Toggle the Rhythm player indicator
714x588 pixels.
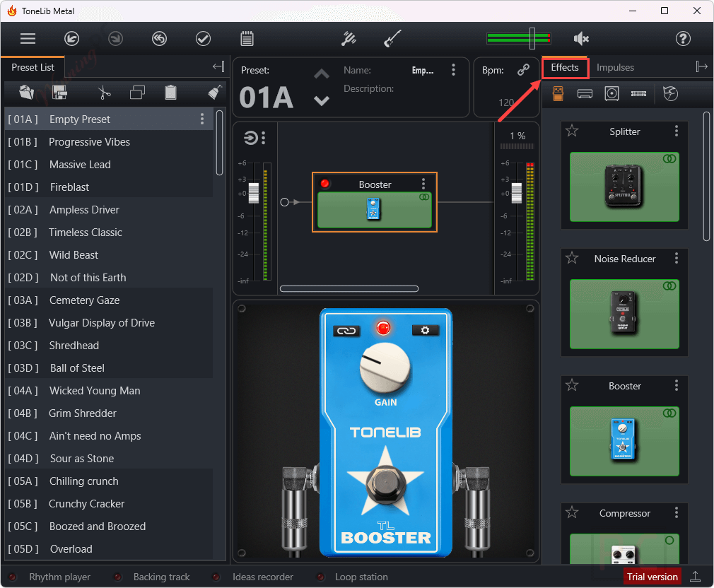coord(13,577)
